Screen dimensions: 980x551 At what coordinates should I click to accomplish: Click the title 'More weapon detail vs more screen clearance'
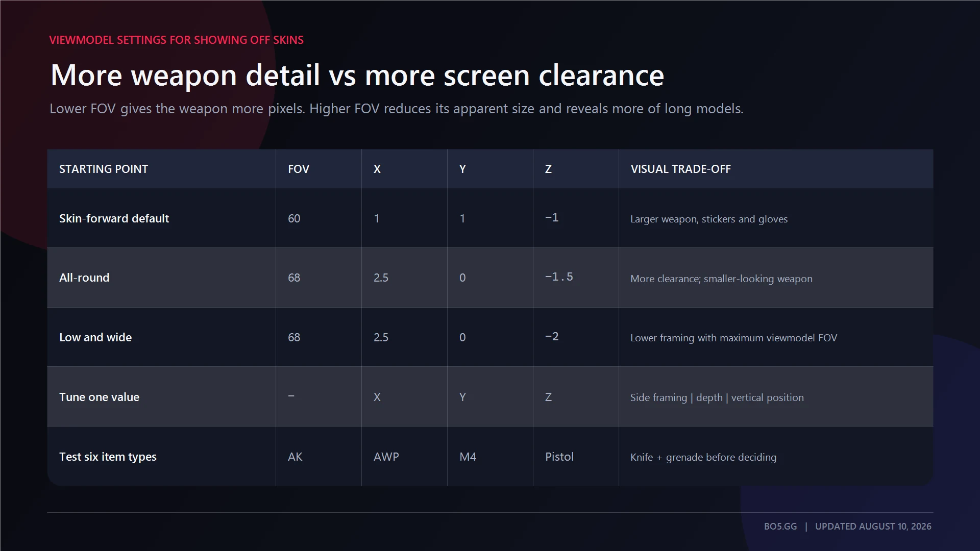pyautogui.click(x=357, y=75)
